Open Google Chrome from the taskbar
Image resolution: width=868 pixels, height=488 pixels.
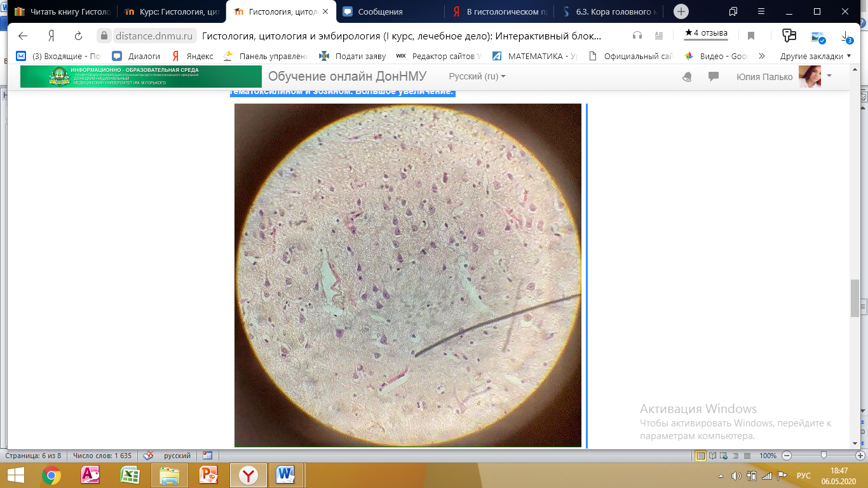pos(51,475)
